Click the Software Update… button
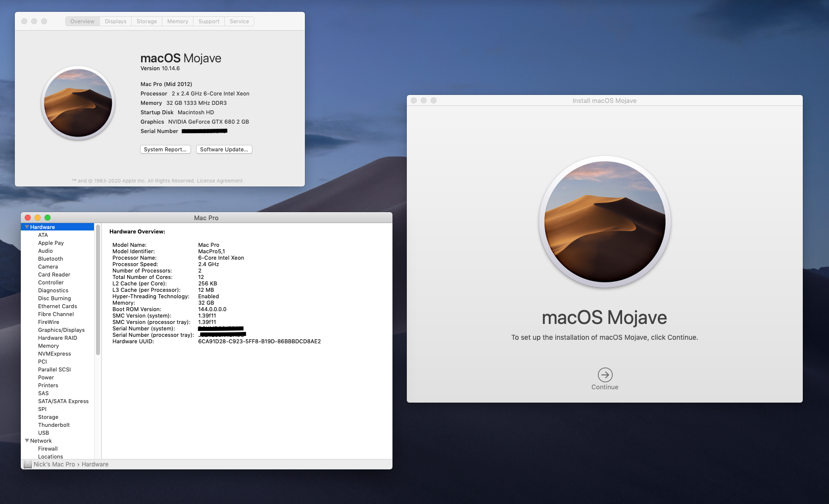This screenshot has width=829, height=504. click(x=224, y=149)
